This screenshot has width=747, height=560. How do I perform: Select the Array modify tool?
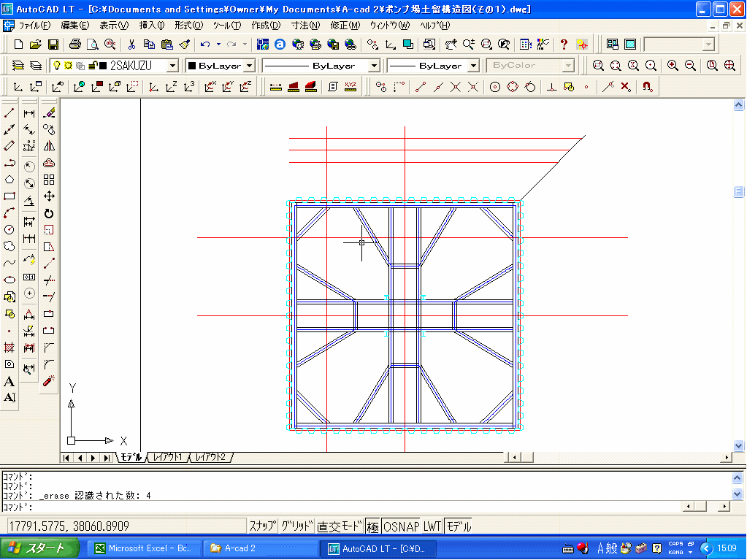coord(49,180)
